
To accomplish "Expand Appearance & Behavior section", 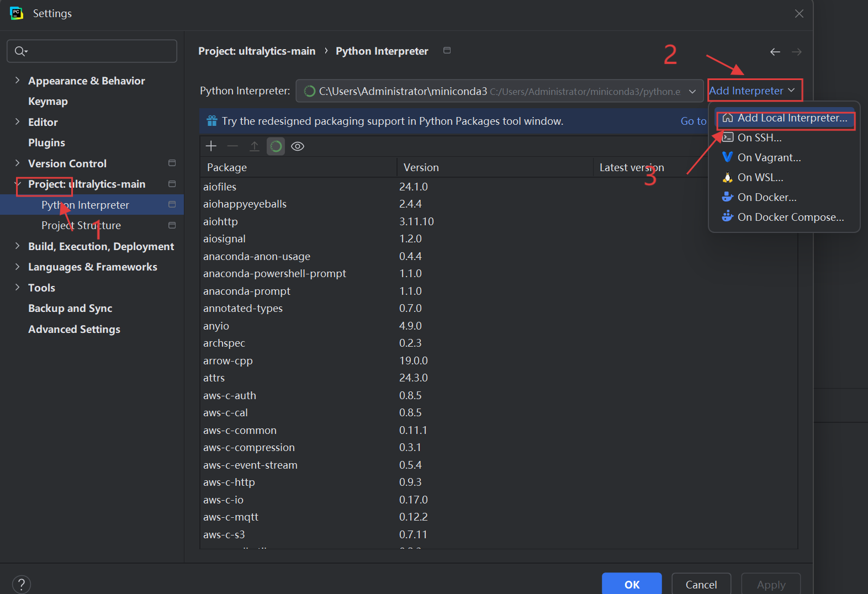I will point(17,81).
